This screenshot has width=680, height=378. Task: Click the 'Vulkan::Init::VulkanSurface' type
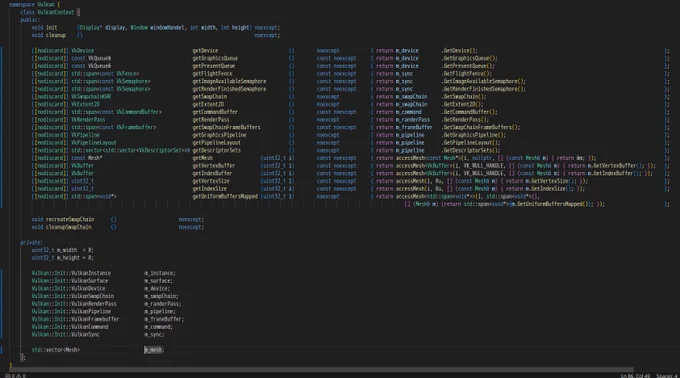70,281
